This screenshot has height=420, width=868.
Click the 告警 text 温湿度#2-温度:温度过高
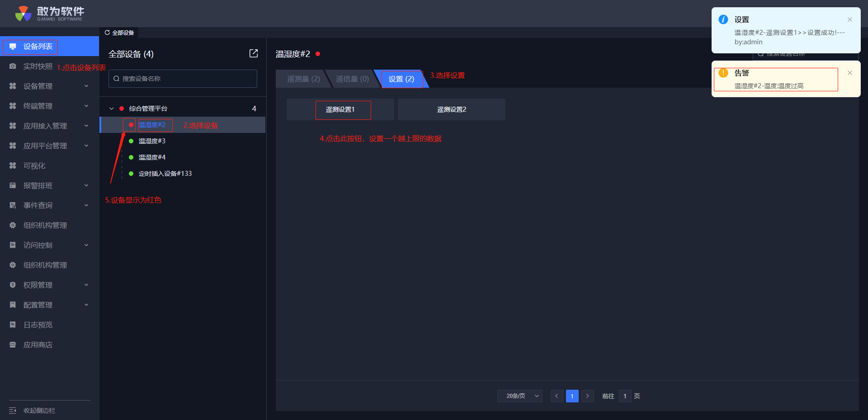769,86
